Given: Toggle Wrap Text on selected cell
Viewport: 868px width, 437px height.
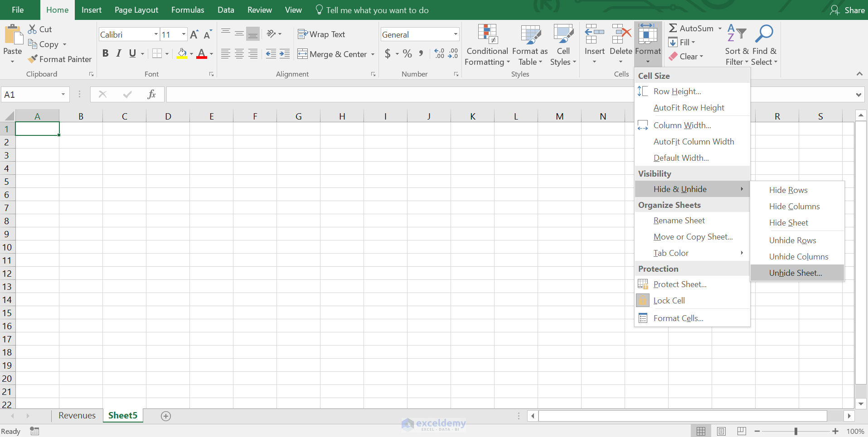Looking at the screenshot, I should pyautogui.click(x=321, y=34).
